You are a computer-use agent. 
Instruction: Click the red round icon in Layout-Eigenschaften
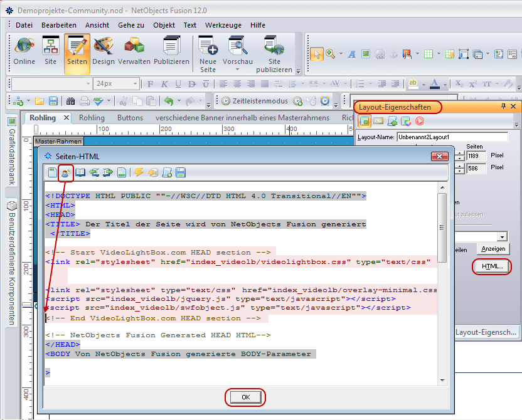click(x=420, y=121)
